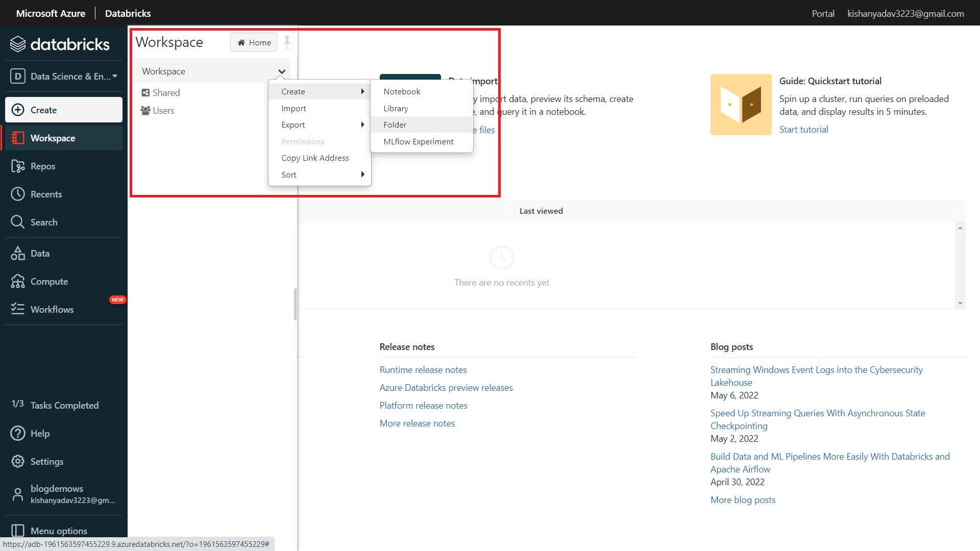Click the pin icon beside Home
Image resolution: width=980 pixels, height=551 pixels.
(287, 42)
